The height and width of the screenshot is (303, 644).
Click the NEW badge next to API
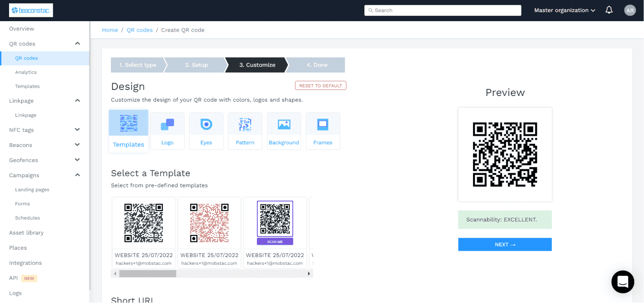[x=29, y=278]
